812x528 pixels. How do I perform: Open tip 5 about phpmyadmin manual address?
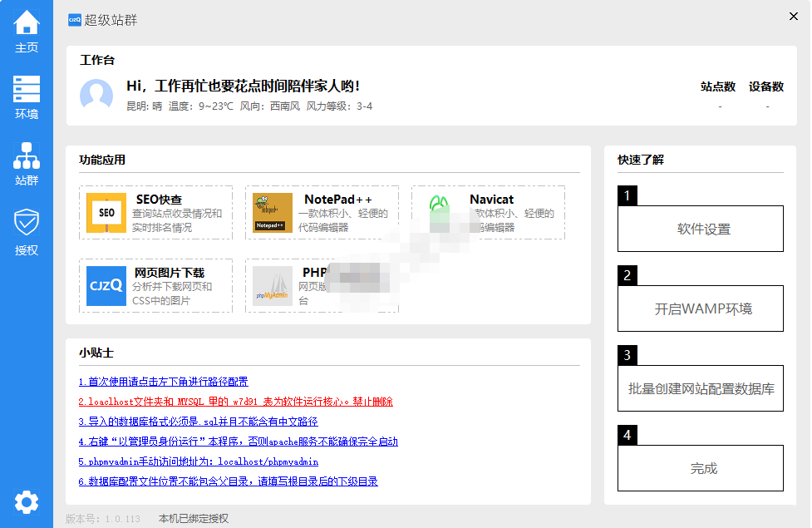click(x=198, y=461)
